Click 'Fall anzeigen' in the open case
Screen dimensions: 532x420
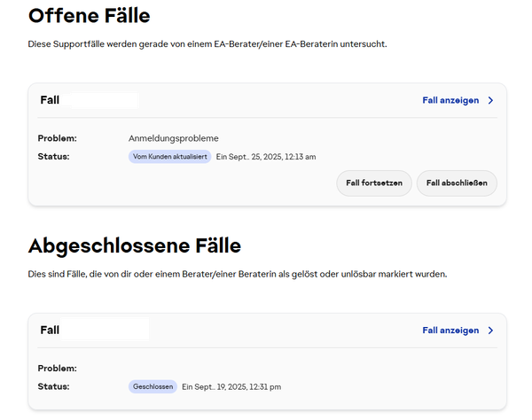pos(450,101)
